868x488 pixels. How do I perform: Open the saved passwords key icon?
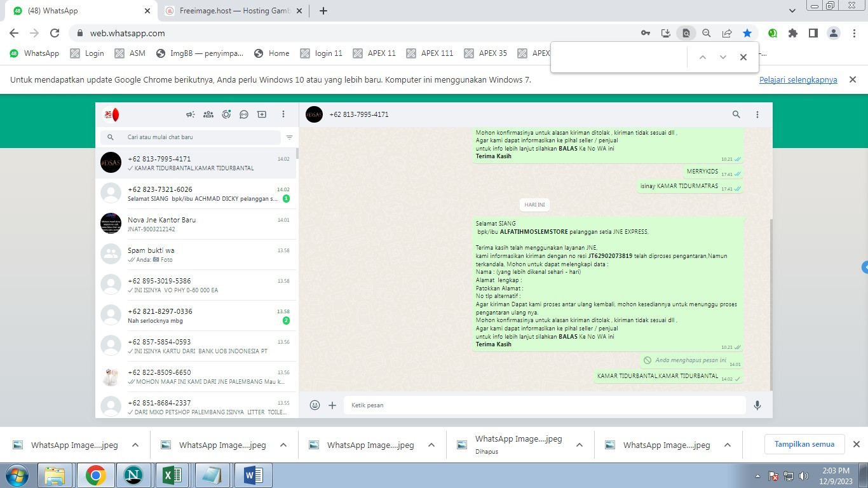(x=645, y=33)
